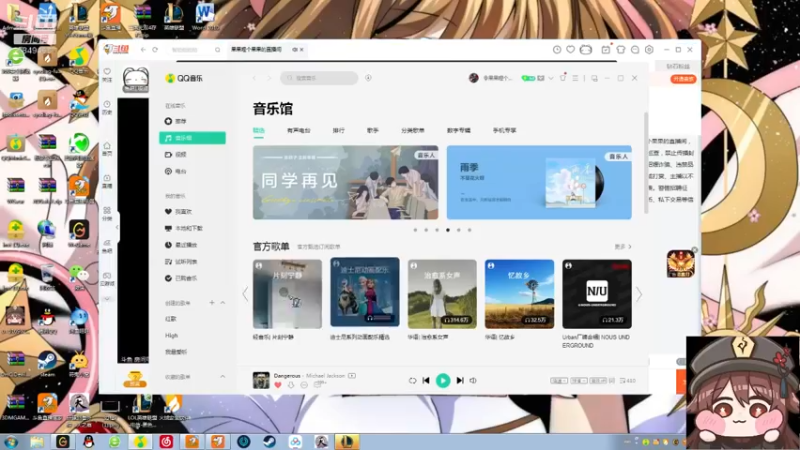Open the 视频 video section in sidebar
800x450 pixels.
[x=176, y=155]
